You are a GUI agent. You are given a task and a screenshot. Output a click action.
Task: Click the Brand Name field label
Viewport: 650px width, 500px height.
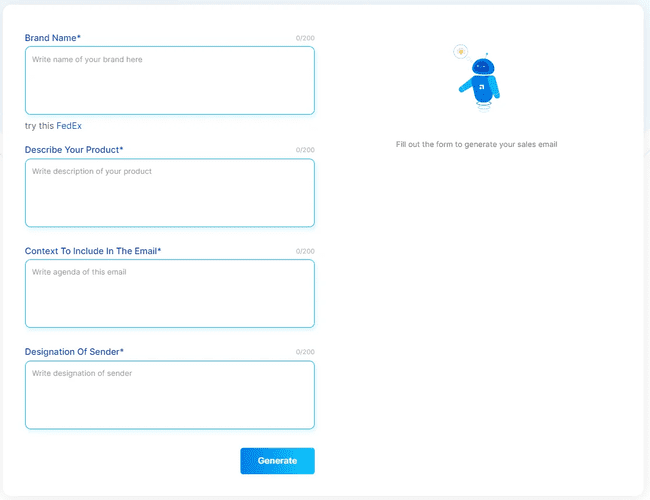pyautogui.click(x=53, y=38)
